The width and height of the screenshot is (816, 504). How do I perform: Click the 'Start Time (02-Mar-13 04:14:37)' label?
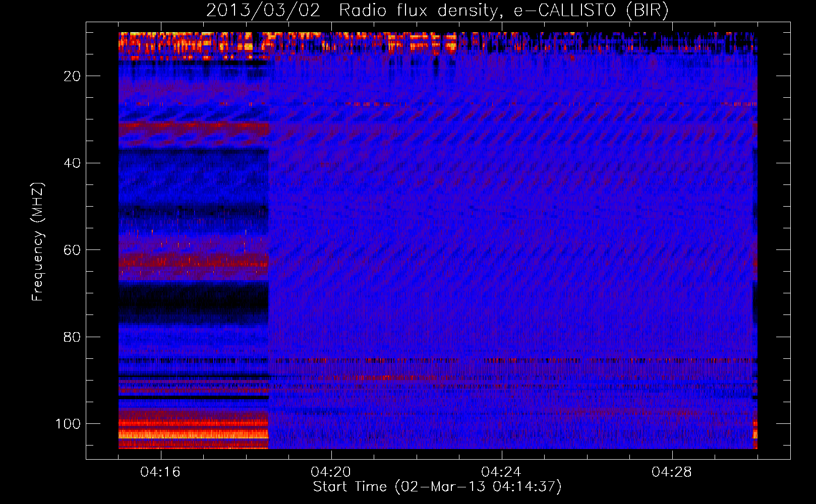(437, 487)
